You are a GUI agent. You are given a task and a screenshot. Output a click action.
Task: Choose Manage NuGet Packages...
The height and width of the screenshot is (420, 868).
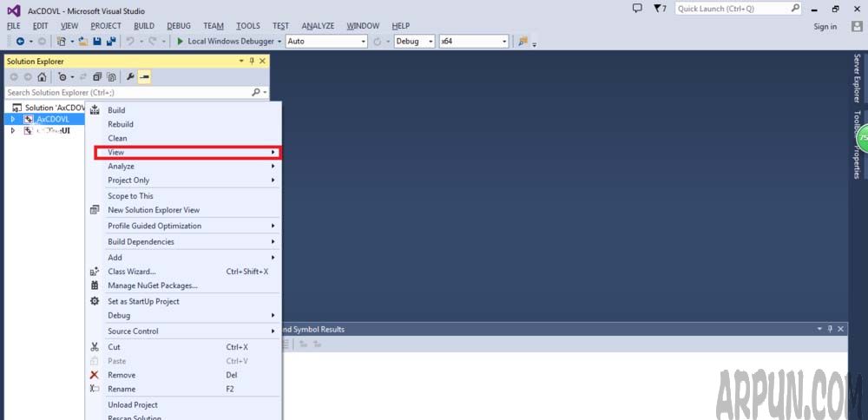pyautogui.click(x=184, y=285)
